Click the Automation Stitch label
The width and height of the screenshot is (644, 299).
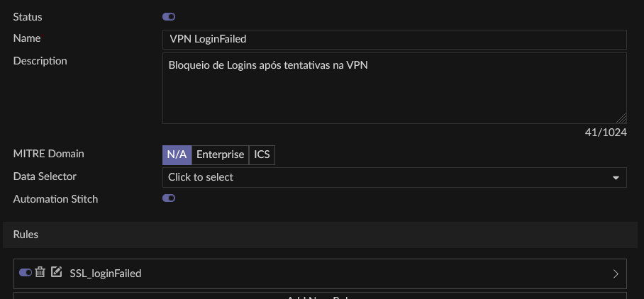[56, 199]
